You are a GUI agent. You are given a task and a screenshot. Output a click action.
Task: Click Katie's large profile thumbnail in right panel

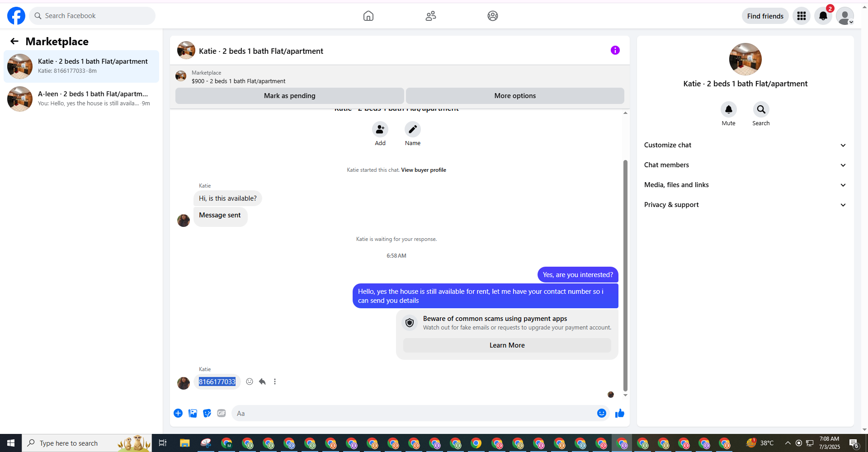click(x=745, y=59)
